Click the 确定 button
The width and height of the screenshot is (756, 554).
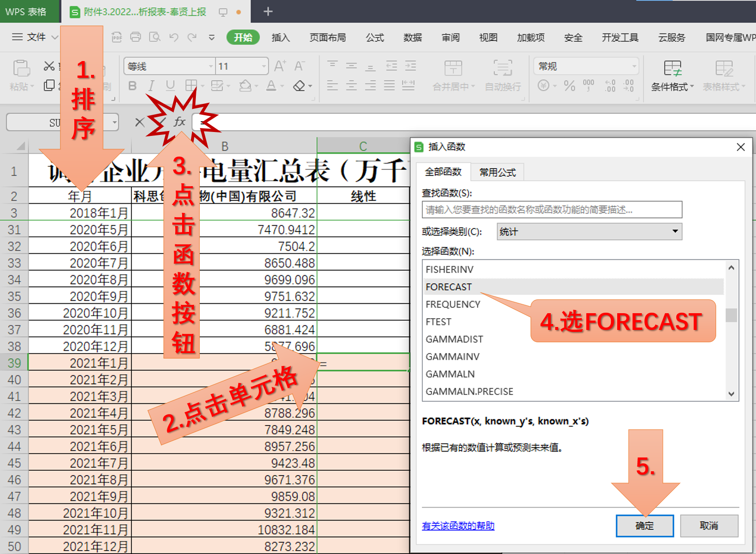[644, 526]
